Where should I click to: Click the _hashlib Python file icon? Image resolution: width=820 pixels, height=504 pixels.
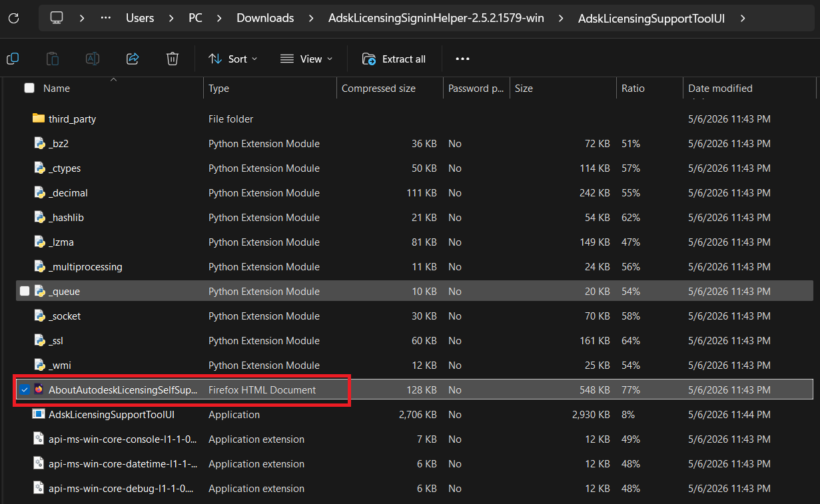pos(39,217)
